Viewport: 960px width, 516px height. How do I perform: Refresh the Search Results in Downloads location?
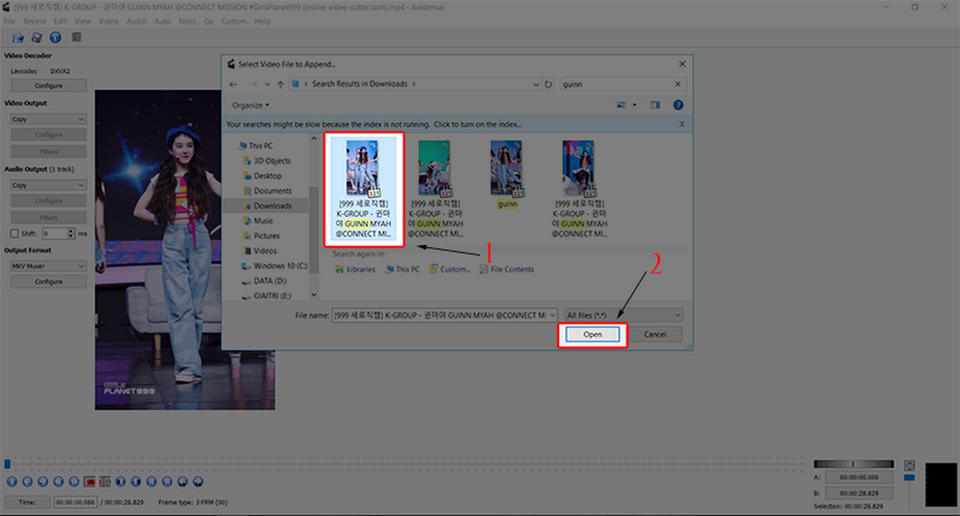(x=549, y=84)
